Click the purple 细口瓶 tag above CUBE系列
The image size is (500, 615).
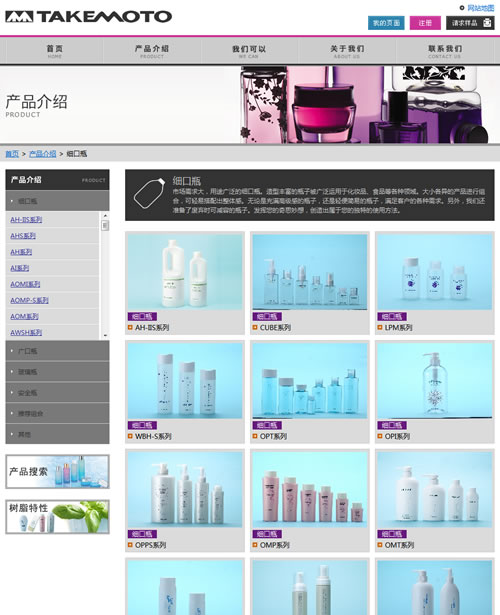click(267, 316)
